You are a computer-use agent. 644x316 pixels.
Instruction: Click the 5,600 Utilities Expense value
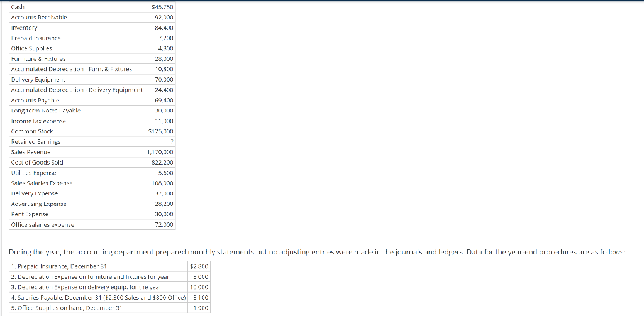[166, 173]
